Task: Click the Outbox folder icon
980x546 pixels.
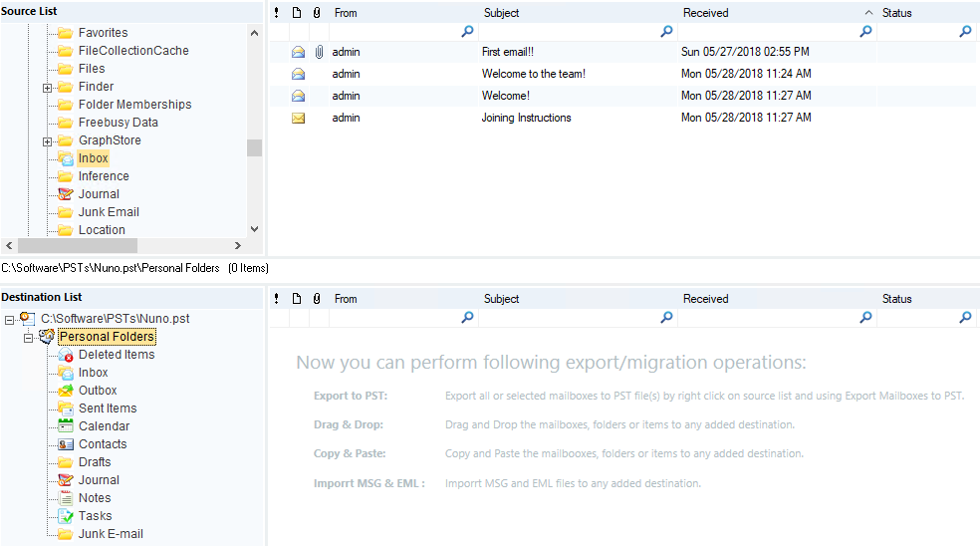Action: (66, 391)
